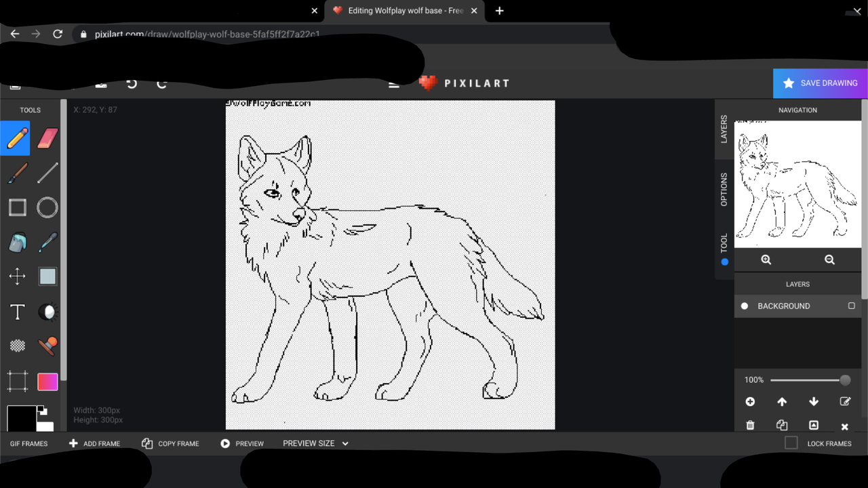Add a new layer with plus icon

(750, 402)
